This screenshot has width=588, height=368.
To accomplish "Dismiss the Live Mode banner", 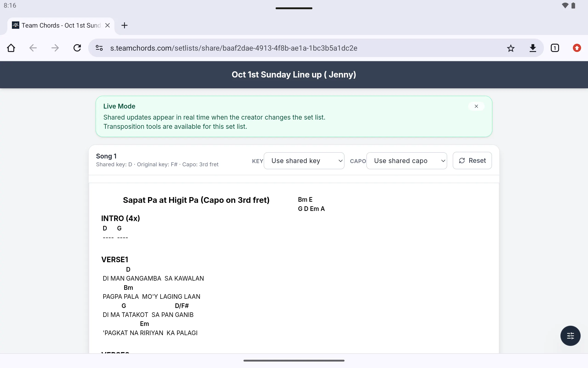I will 476,106.
